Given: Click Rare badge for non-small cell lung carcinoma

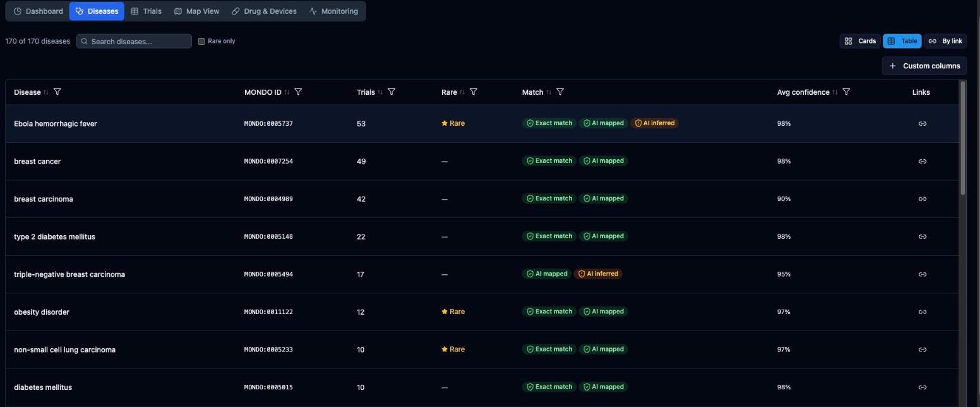Looking at the screenshot, I should pyautogui.click(x=453, y=349).
